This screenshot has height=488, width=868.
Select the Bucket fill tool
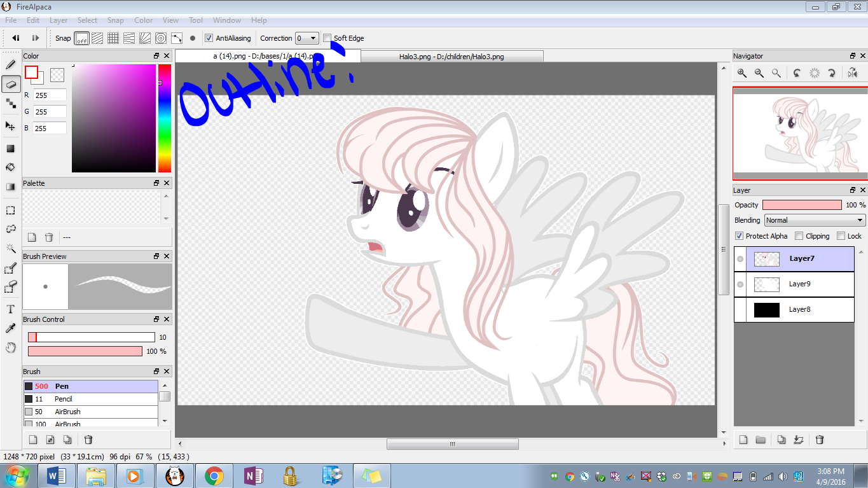pyautogui.click(x=11, y=167)
